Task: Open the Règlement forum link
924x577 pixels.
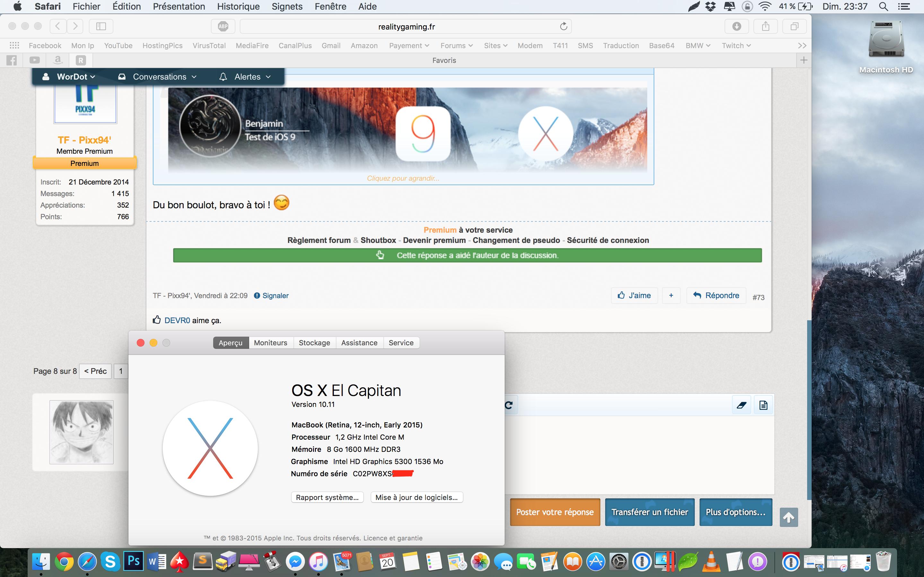Action: click(x=319, y=240)
